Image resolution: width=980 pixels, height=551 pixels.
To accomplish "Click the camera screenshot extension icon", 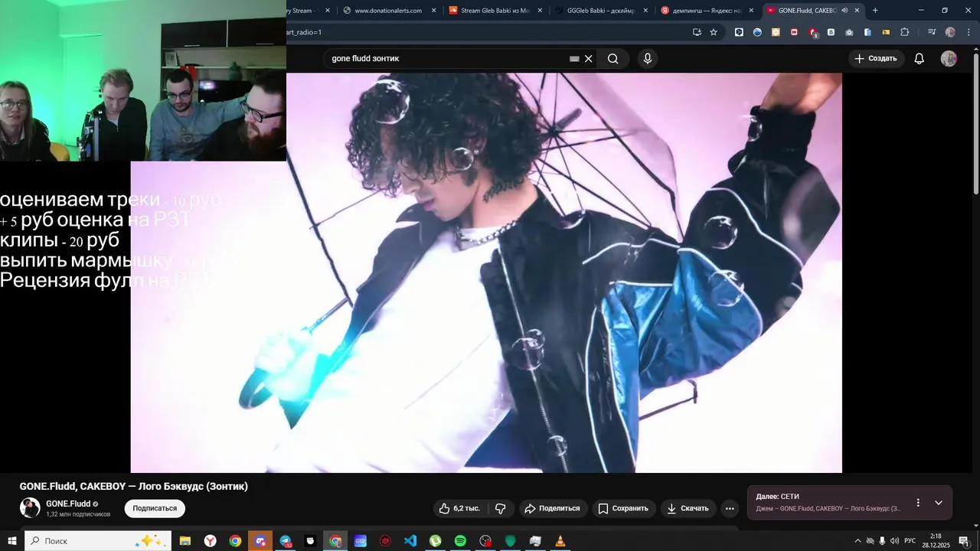I will 849,32.
